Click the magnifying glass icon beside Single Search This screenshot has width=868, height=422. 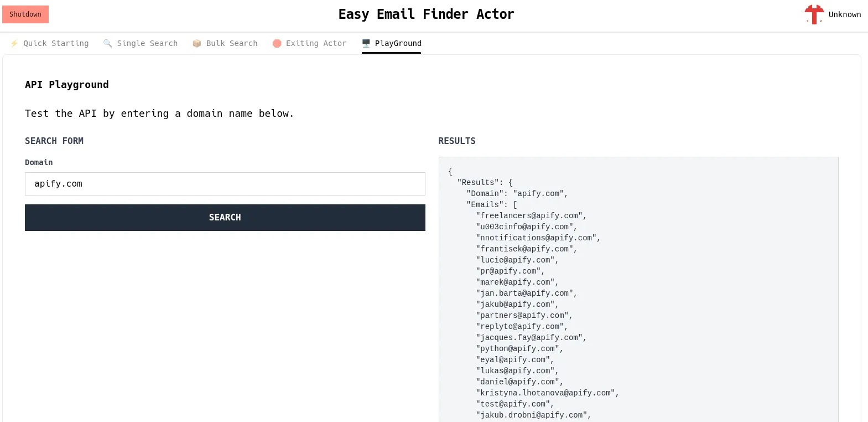click(x=107, y=43)
